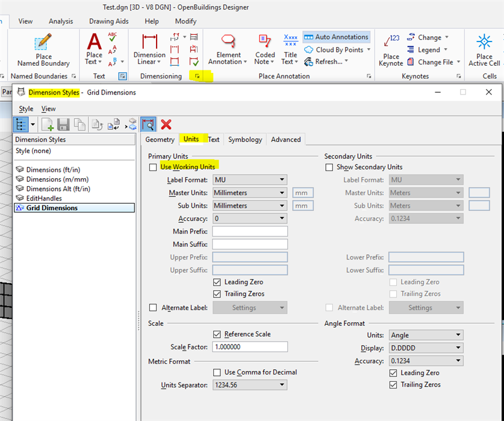Click the Copy Style icon
The image size is (504, 421).
79,125
